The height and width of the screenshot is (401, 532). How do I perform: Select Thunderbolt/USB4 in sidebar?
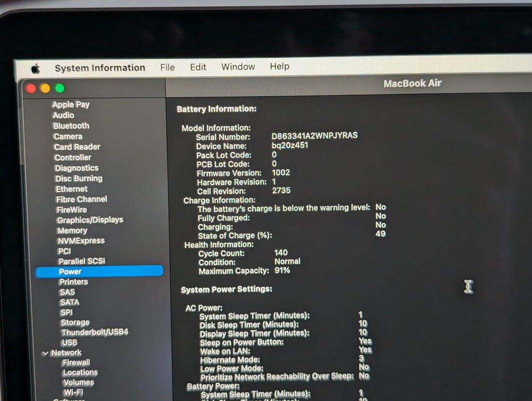pyautogui.click(x=95, y=332)
